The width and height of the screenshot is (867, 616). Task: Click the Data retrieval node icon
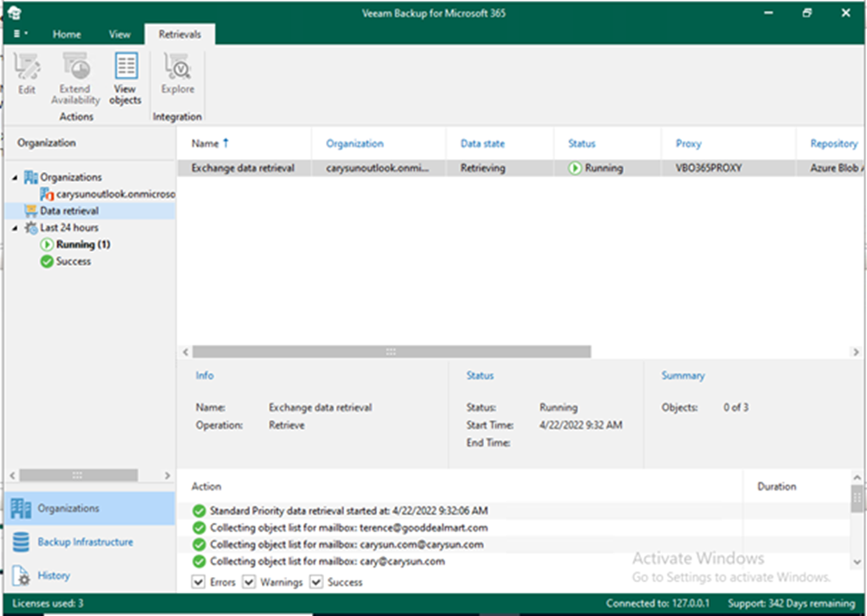pyautogui.click(x=31, y=211)
